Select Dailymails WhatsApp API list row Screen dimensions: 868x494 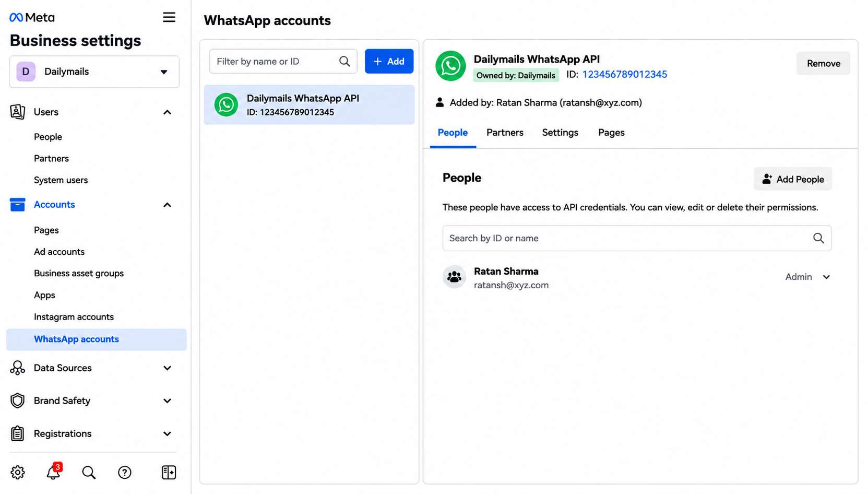(x=309, y=104)
